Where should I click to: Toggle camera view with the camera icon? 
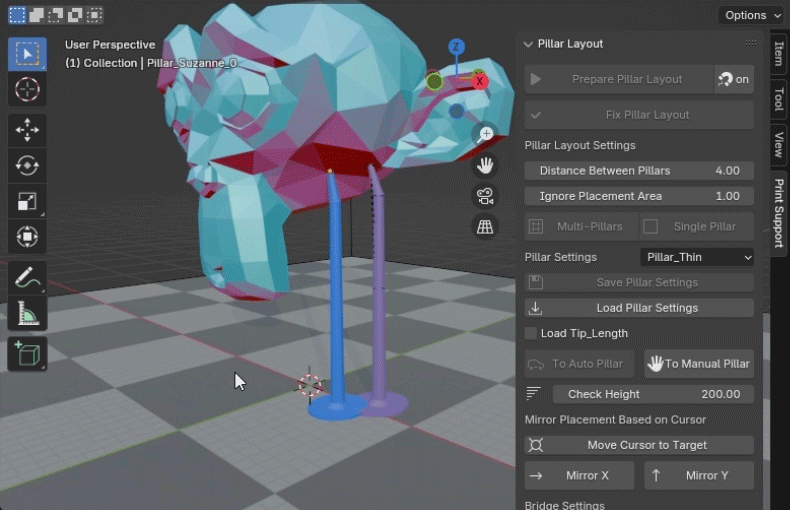[485, 196]
